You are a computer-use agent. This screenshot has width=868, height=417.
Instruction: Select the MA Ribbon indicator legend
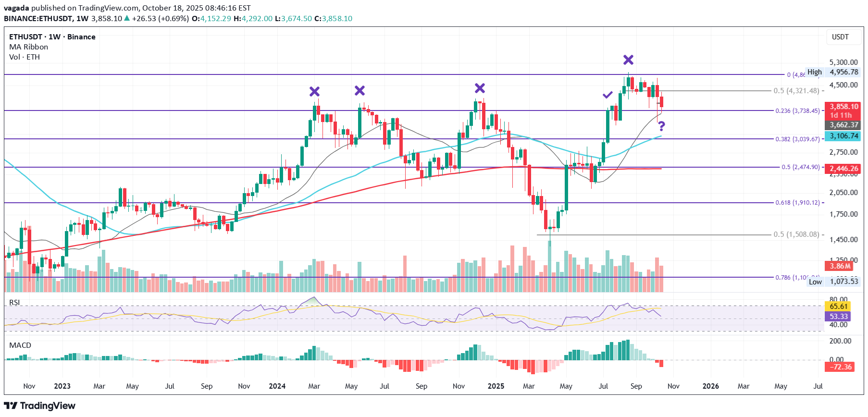[29, 47]
